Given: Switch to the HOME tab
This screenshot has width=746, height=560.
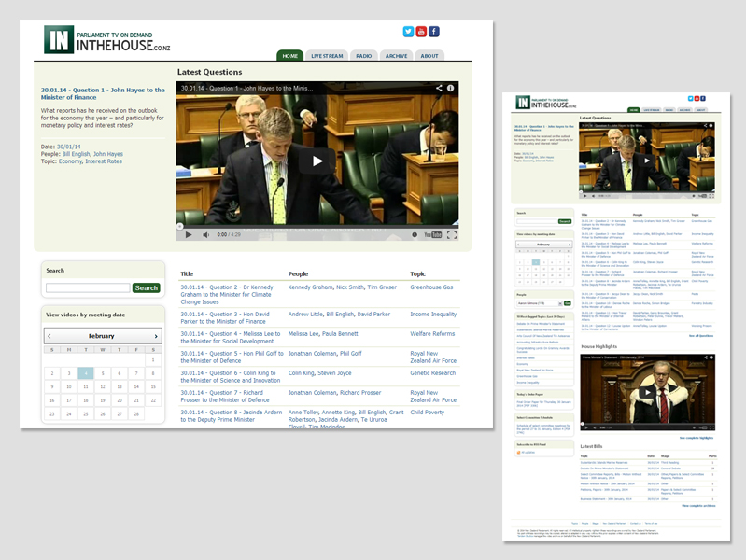Looking at the screenshot, I should click(x=289, y=56).
